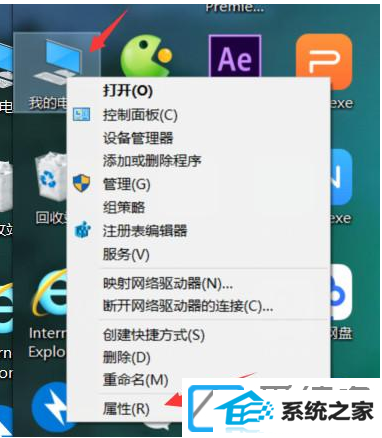Open 控制面板(C) from the context menu

pos(140,115)
